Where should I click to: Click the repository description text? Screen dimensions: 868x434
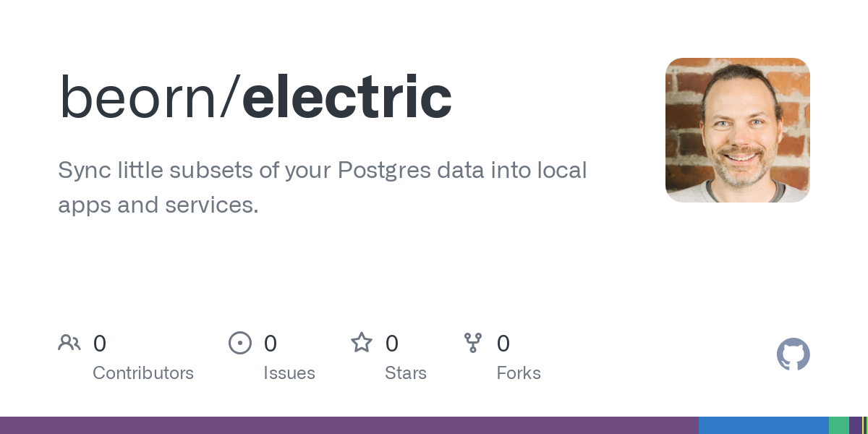322,188
